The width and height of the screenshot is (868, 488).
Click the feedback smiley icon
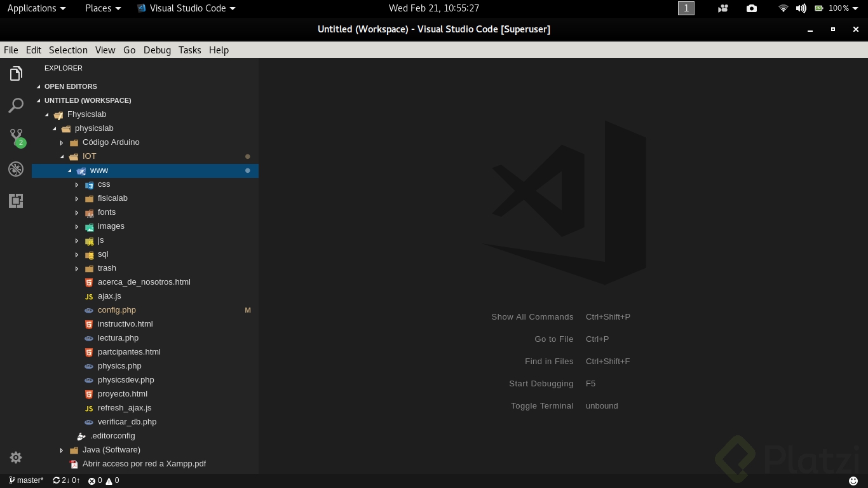tap(853, 481)
